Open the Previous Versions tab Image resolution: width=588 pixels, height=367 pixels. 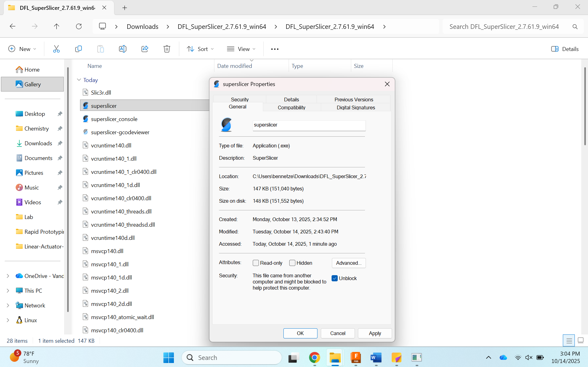tap(353, 99)
